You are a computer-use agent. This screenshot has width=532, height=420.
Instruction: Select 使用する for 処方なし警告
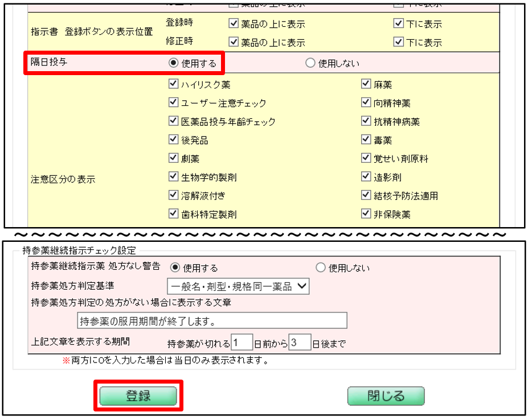[x=175, y=267]
